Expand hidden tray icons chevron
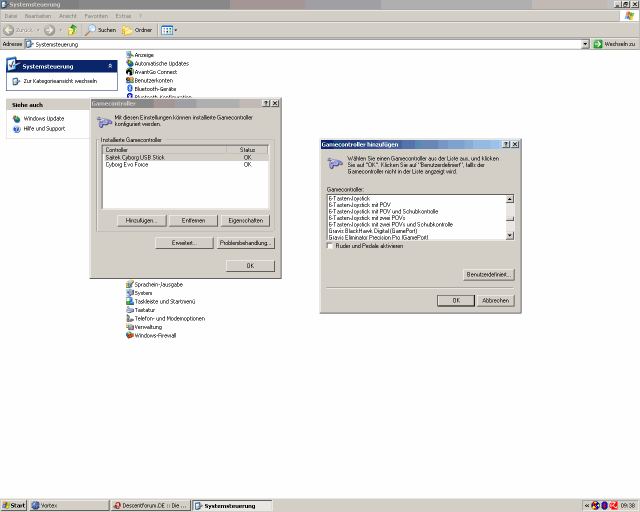Image resolution: width=640 pixels, height=512 pixels. pos(587,505)
